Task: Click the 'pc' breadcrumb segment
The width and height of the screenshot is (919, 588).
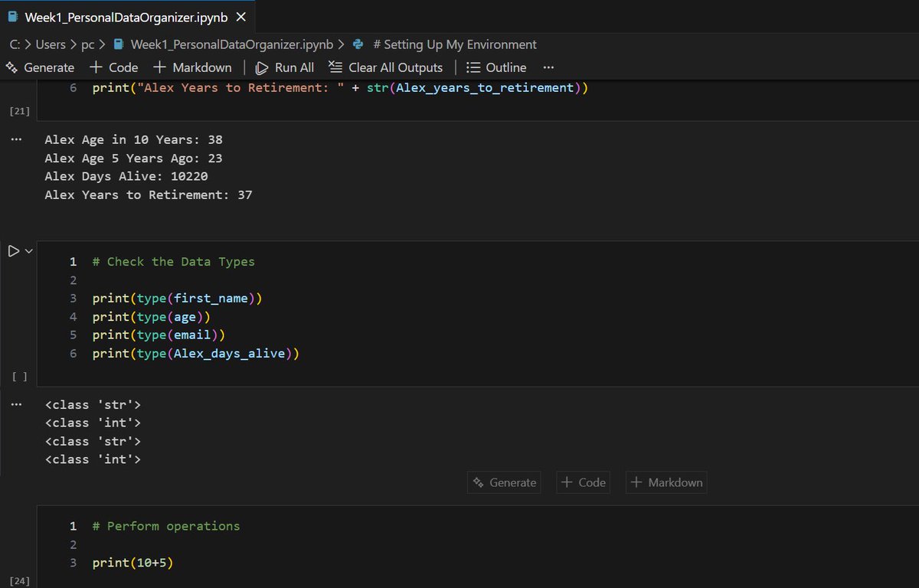Action: click(88, 44)
